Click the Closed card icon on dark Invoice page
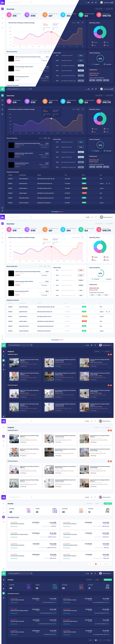 (x=108, y=587)
